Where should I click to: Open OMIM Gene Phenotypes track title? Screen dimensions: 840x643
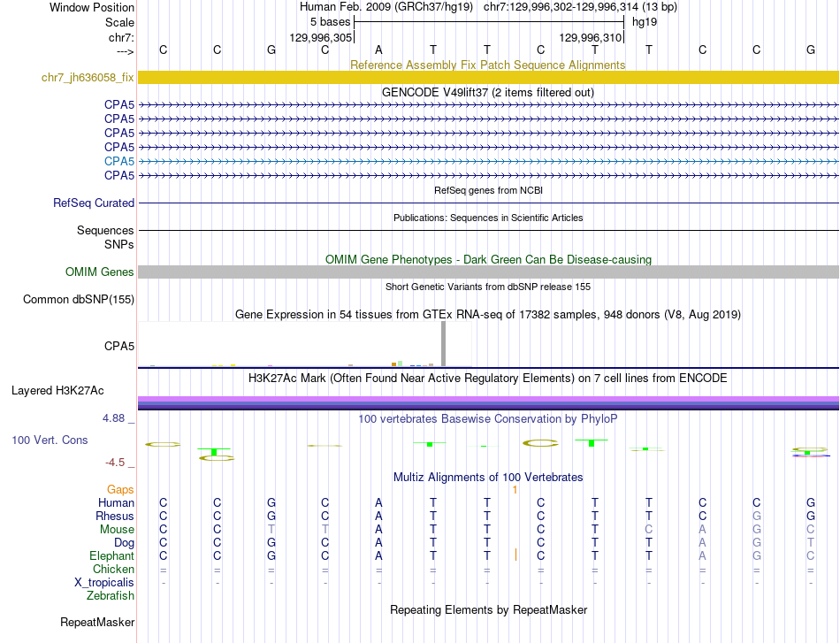(488, 259)
